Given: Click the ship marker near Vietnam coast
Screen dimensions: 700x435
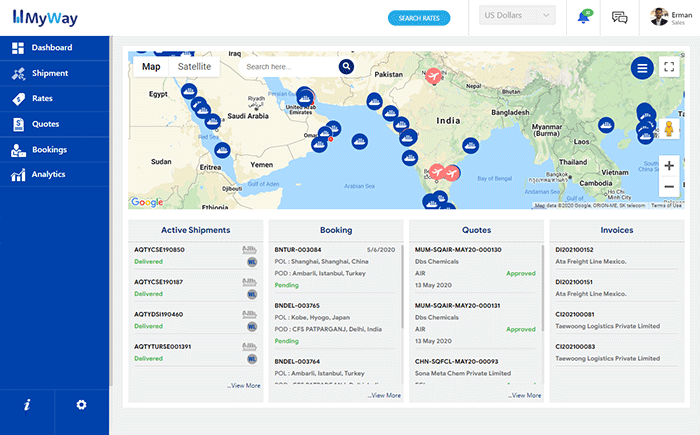Looking at the screenshot, I should coord(606,125).
